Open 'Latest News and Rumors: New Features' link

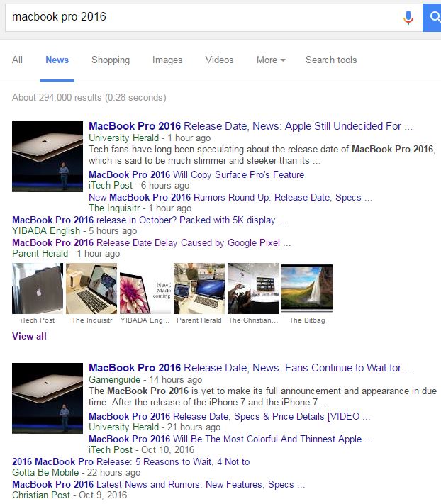click(159, 484)
